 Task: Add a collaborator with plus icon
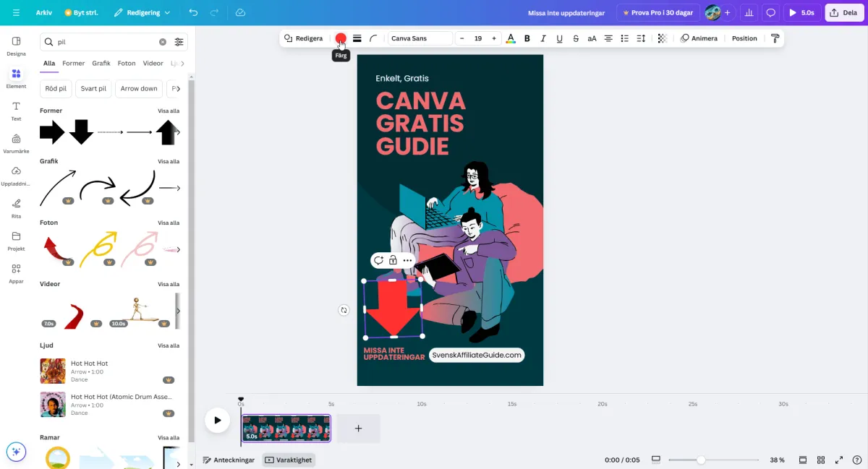click(x=727, y=12)
